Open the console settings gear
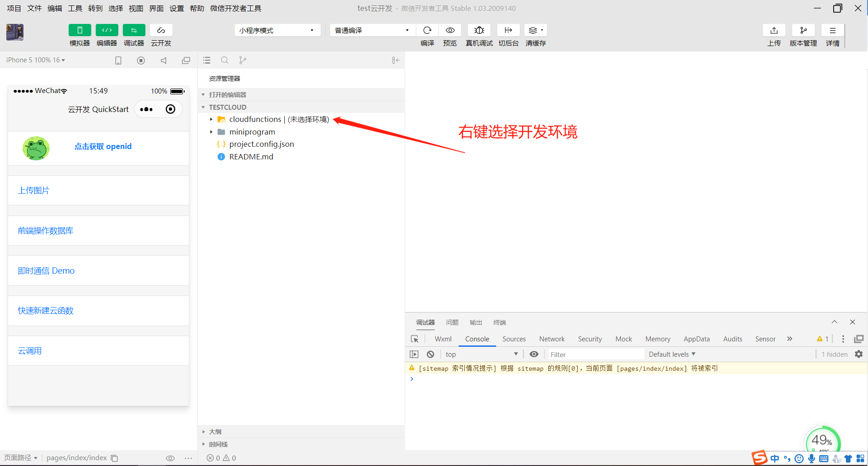This screenshot has height=466, width=868. click(x=859, y=354)
